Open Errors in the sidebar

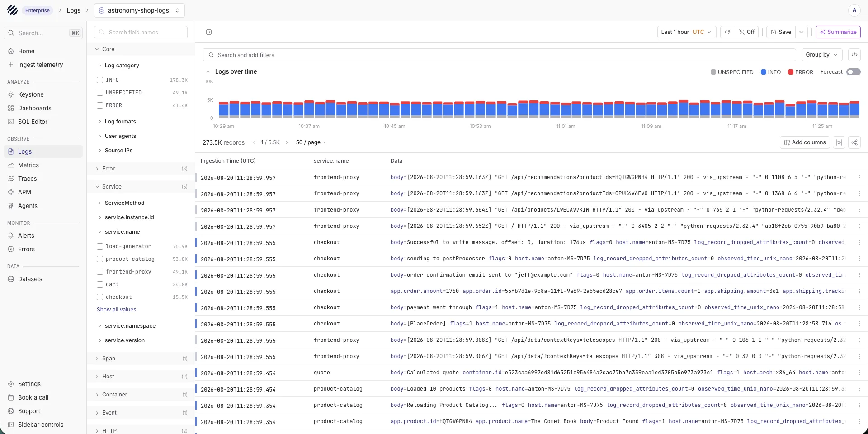click(43, 249)
